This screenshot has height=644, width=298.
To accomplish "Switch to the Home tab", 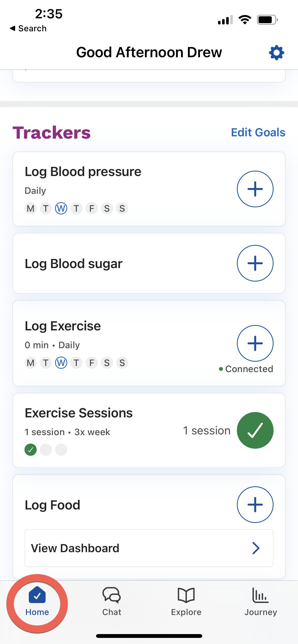I will coord(37,601).
